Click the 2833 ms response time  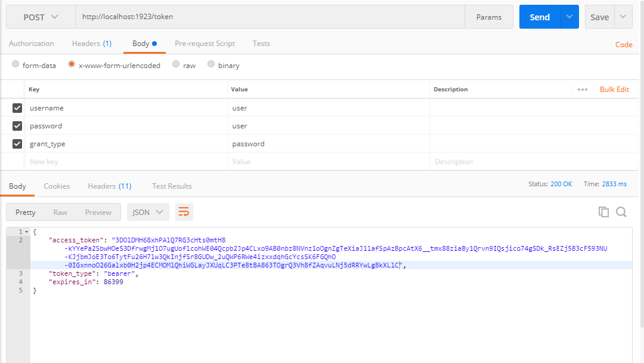click(x=614, y=184)
